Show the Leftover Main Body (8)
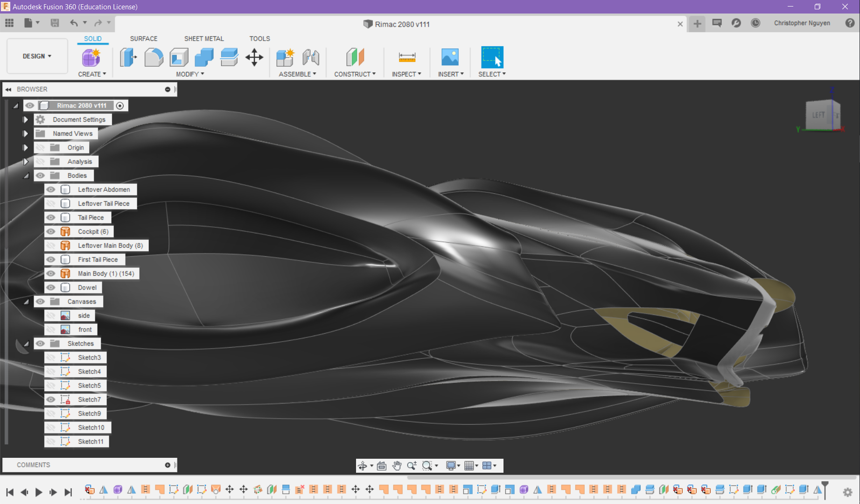The image size is (860, 504). pos(51,245)
